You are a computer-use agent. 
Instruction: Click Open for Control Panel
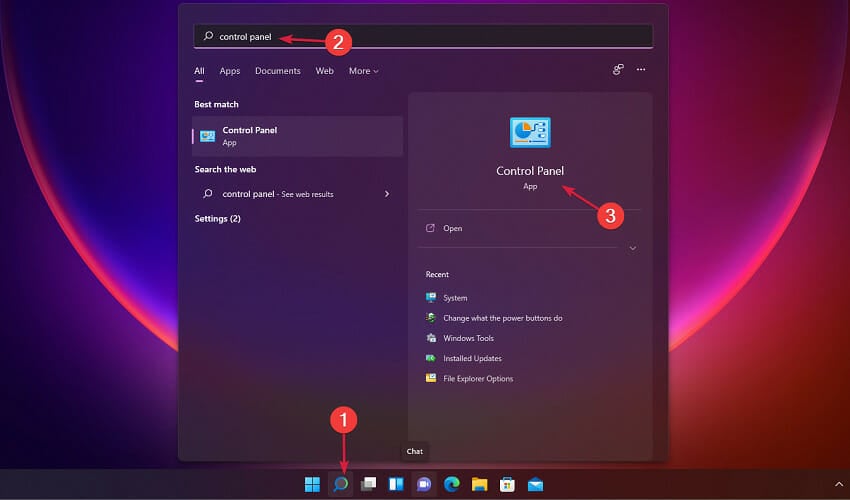pyautogui.click(x=453, y=228)
